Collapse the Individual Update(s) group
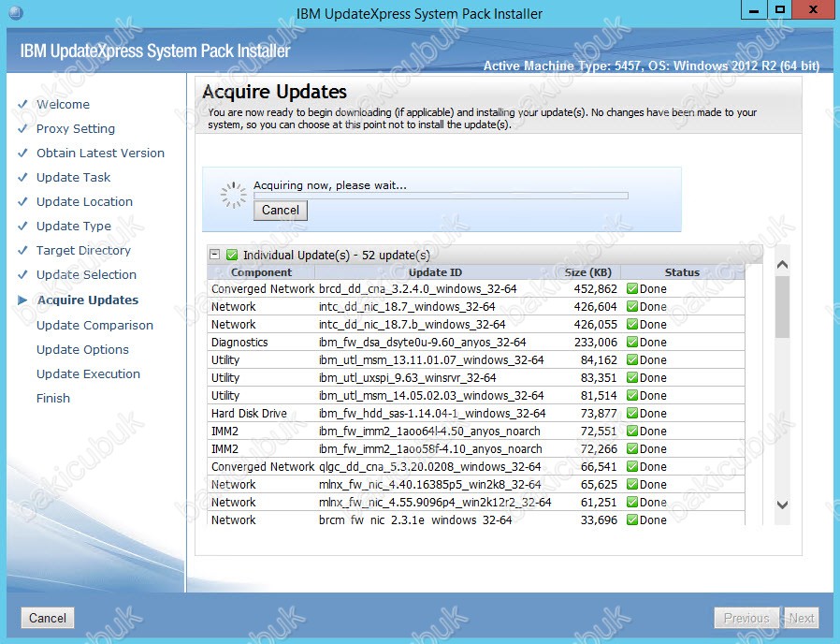Viewport: 840px width, 644px height. coord(215,255)
